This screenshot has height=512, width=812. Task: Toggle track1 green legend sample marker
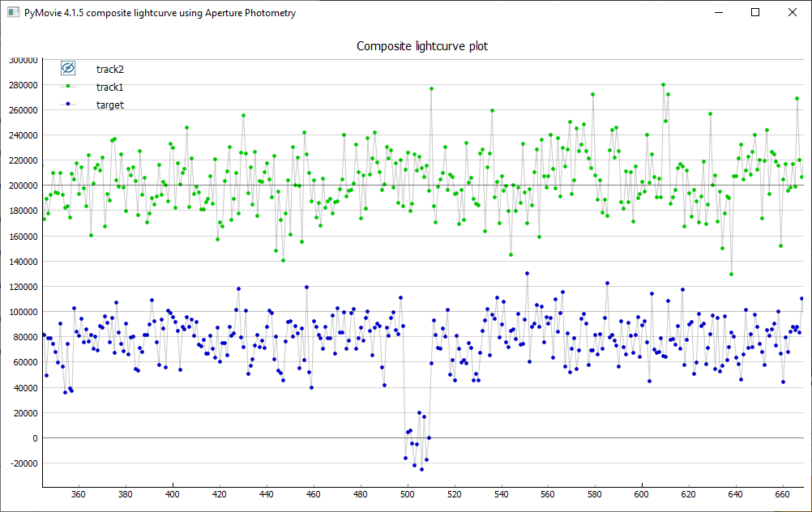coord(68,87)
